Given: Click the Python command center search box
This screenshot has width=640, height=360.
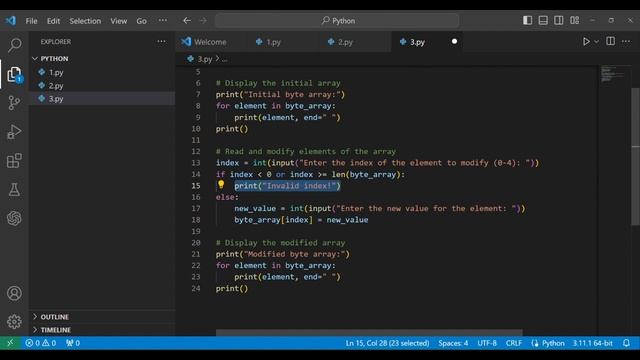Looking at the screenshot, I should [338, 20].
